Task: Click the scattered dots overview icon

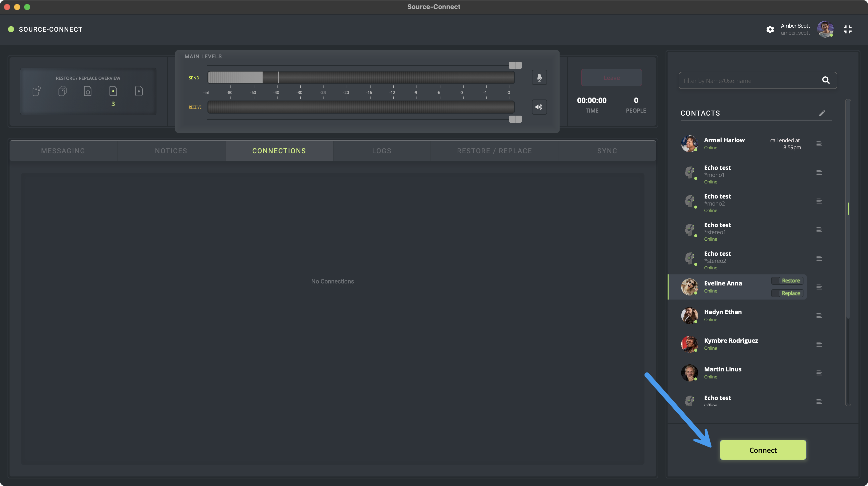Action: click(x=37, y=91)
